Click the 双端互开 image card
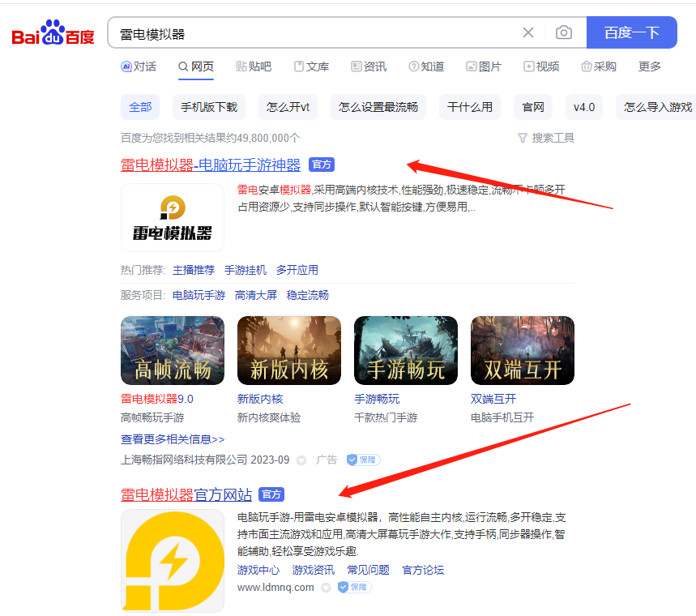 tap(523, 350)
